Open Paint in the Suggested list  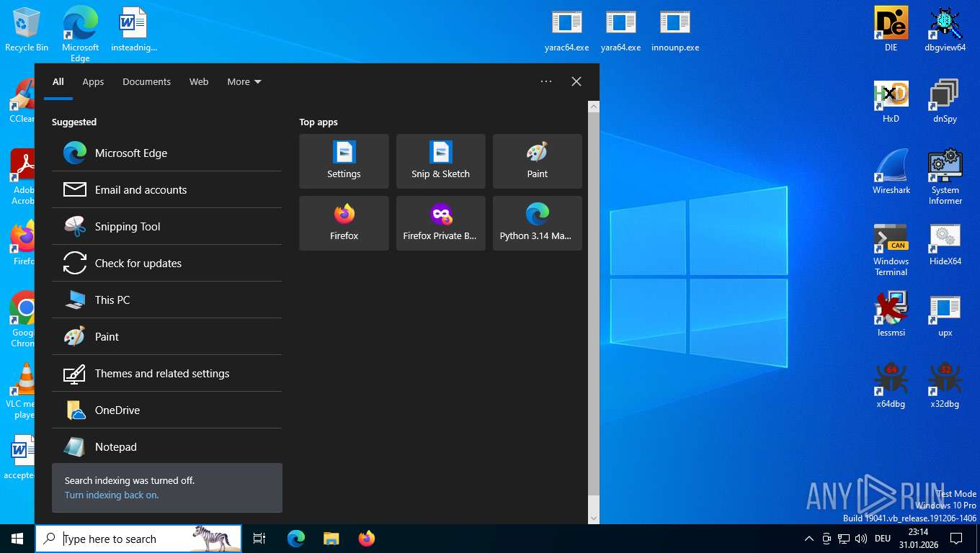(x=166, y=336)
